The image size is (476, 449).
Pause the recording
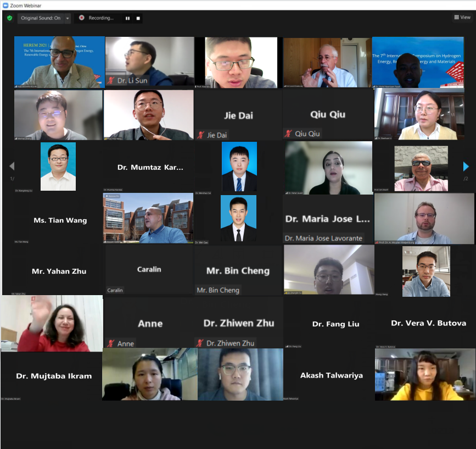[127, 18]
